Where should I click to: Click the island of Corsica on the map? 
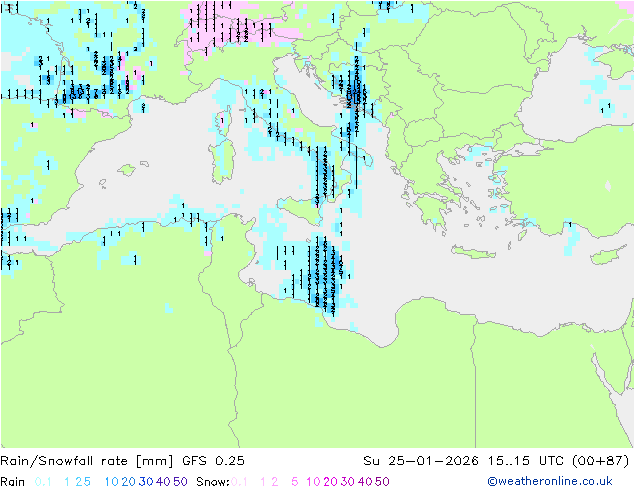225,120
